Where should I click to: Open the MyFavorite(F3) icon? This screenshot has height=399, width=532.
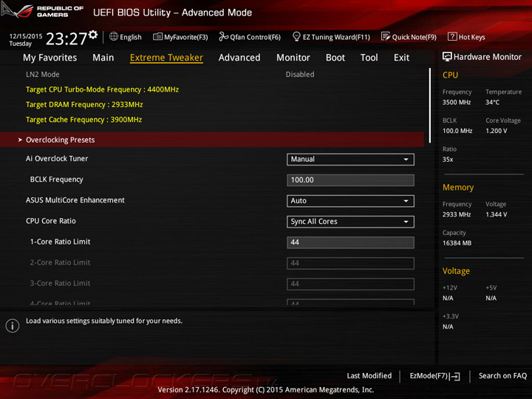click(x=157, y=36)
